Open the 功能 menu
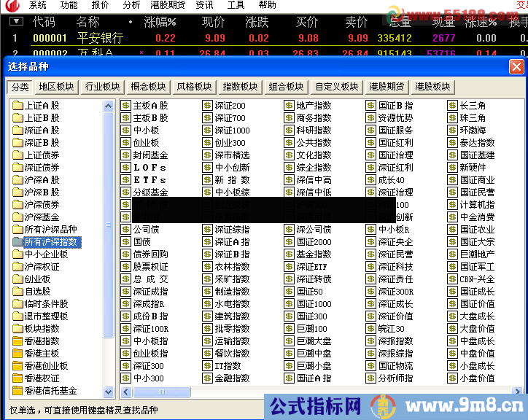The width and height of the screenshot is (528, 420). pos(69,5)
